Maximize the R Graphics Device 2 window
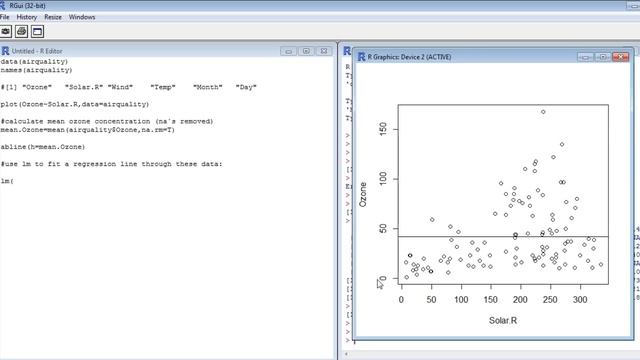 click(x=603, y=57)
